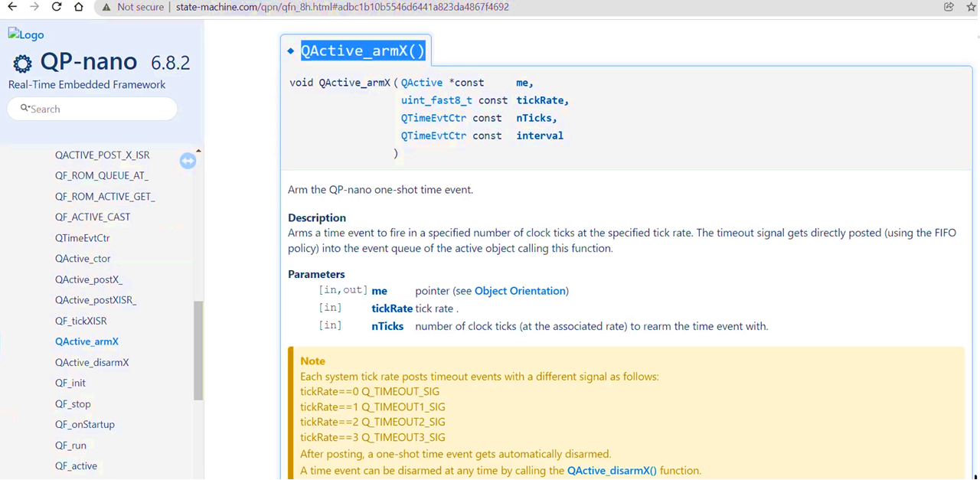
Task: Open QTimeEvtCtr in the sidebar
Action: [x=83, y=237]
